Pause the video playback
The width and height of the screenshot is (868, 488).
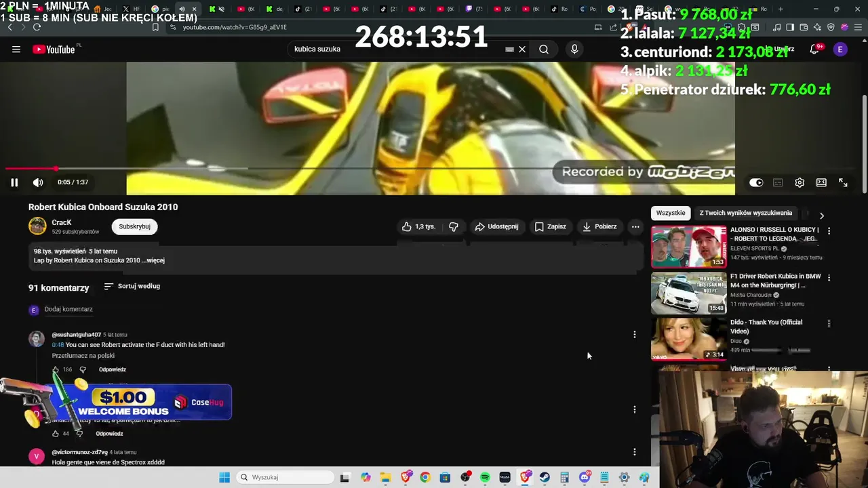point(14,182)
